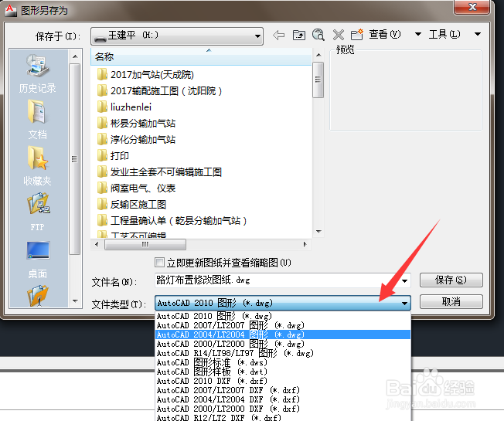Viewport: 504px width, 421px height.
Task: Open the liuzhenlei folder
Action: (124, 107)
